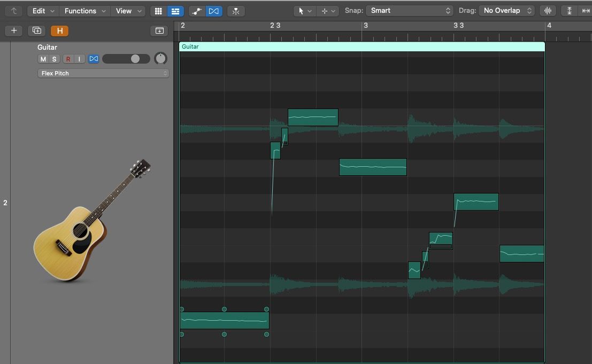Enable record arm on the Guitar track
The width and height of the screenshot is (592, 364).
69,59
